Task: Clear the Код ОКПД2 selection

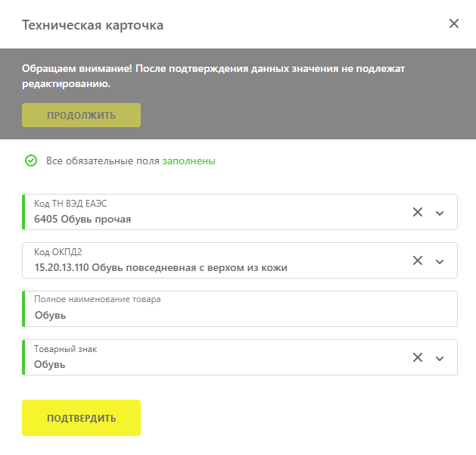Action: [x=417, y=260]
